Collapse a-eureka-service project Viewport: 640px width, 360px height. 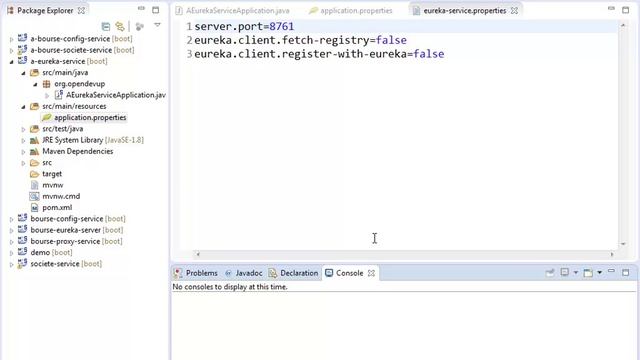click(x=11, y=62)
